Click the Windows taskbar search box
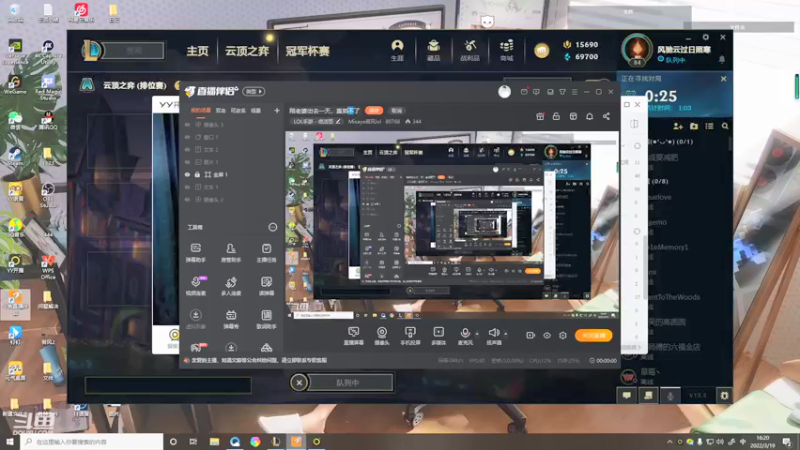 pyautogui.click(x=92, y=442)
